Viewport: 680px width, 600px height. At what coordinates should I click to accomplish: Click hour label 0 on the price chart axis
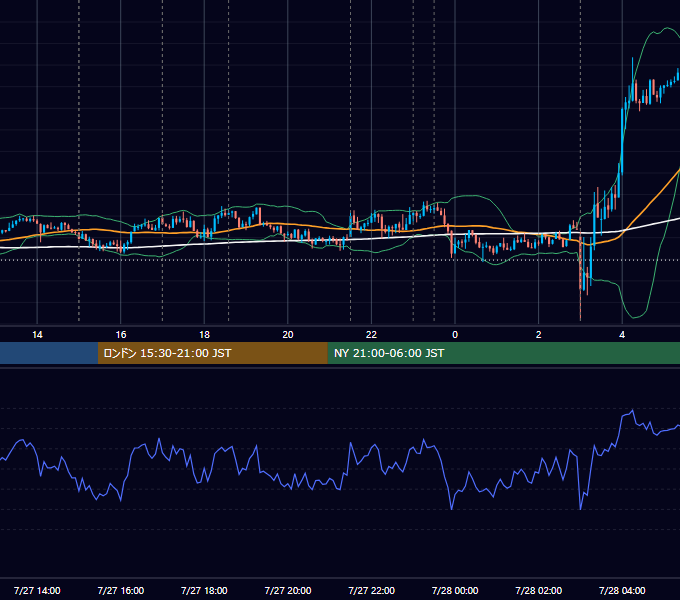[x=455, y=335]
